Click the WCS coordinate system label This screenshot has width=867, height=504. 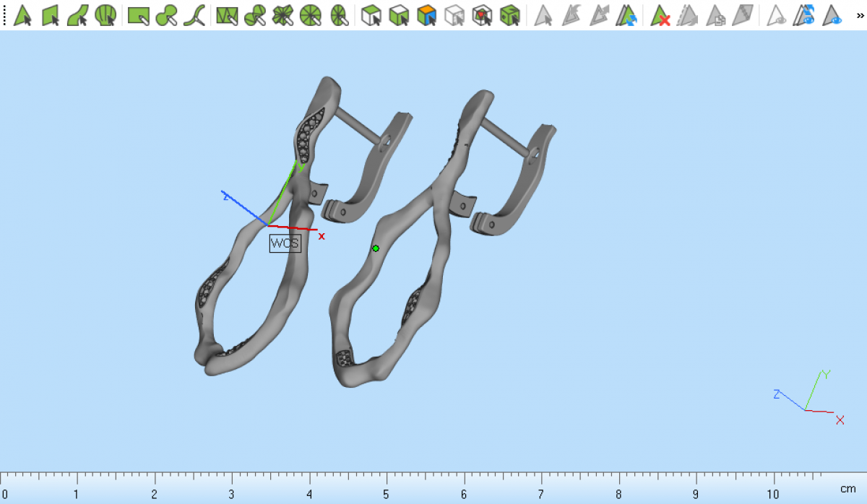(285, 243)
